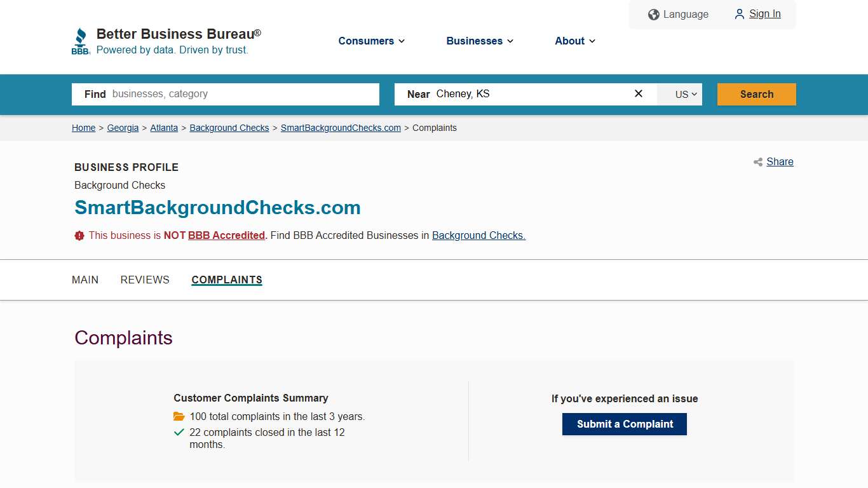Click the BBB logo
Screen dimensions: 868x488
click(x=81, y=40)
